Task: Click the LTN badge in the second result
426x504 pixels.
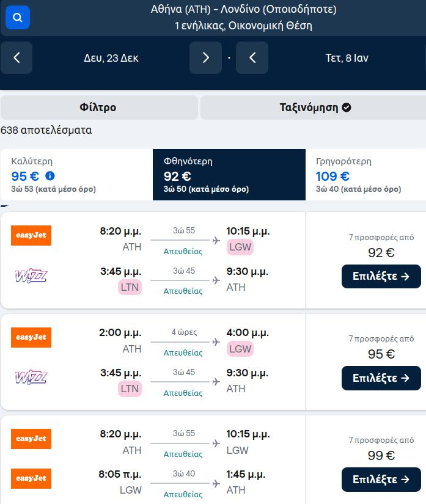Action: pos(130,389)
